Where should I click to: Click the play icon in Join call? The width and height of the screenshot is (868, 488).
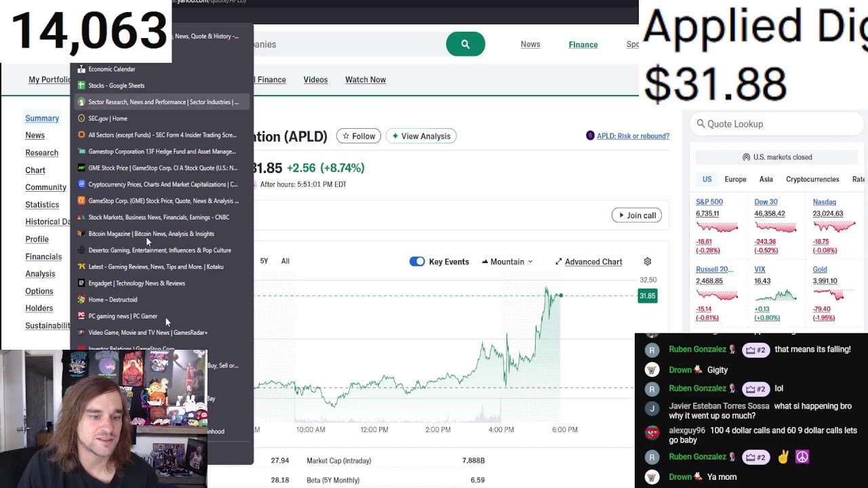621,216
